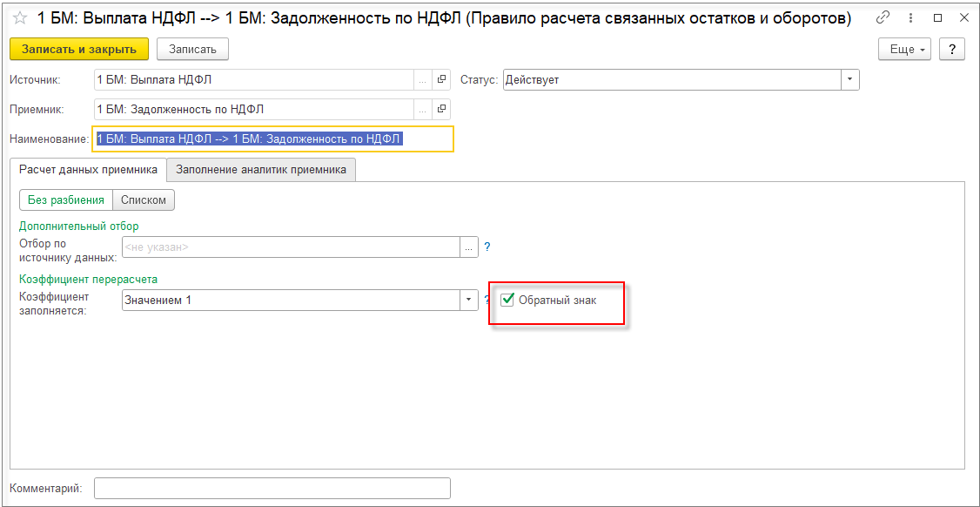This screenshot has width=980, height=507.
Task: Open selection for Отбор по источнику данных
Action: [x=469, y=247]
